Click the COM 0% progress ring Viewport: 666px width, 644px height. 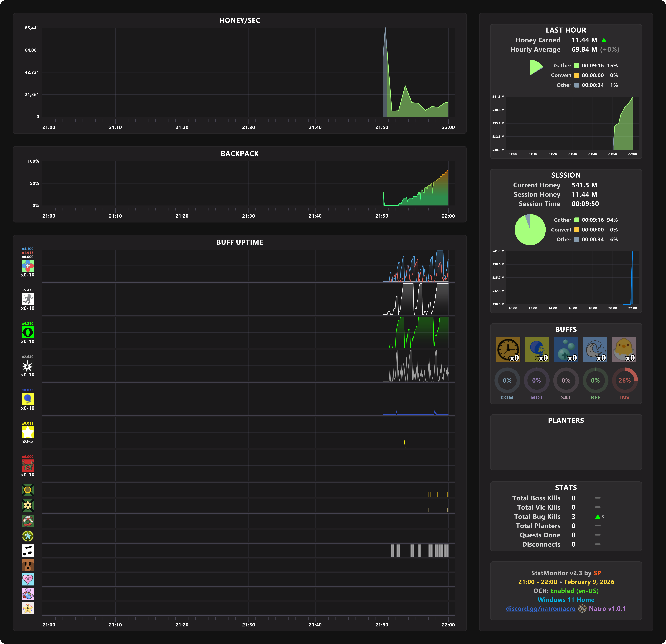pyautogui.click(x=507, y=380)
